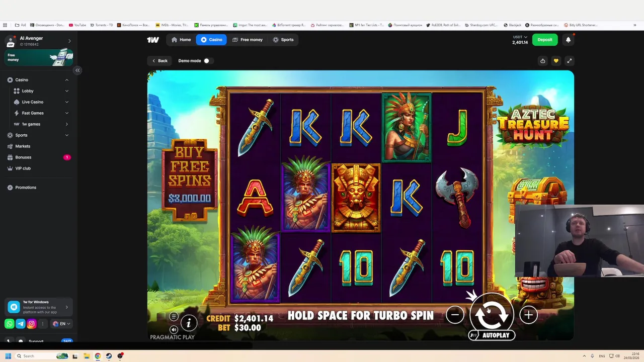Open the WhatsApp icon
644x362 pixels.
pyautogui.click(x=10, y=324)
